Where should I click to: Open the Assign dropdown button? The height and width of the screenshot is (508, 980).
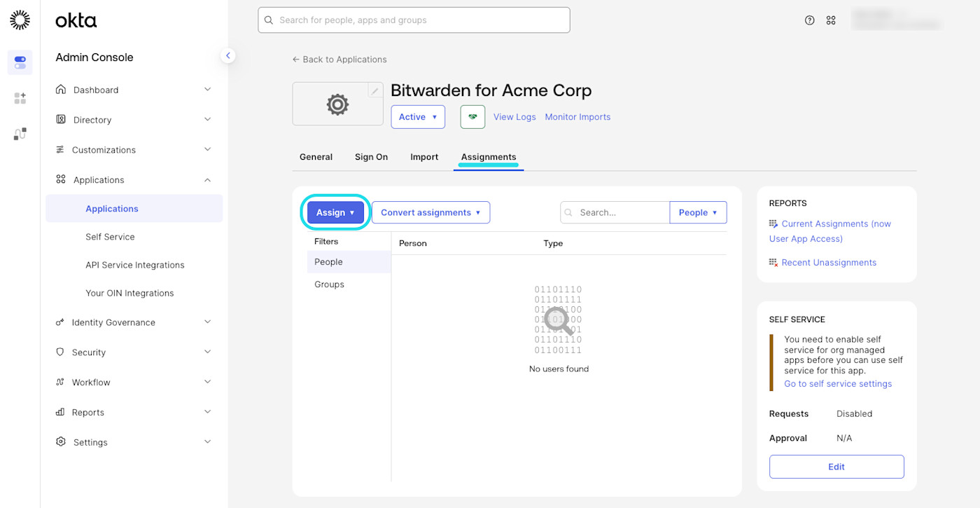[335, 212]
